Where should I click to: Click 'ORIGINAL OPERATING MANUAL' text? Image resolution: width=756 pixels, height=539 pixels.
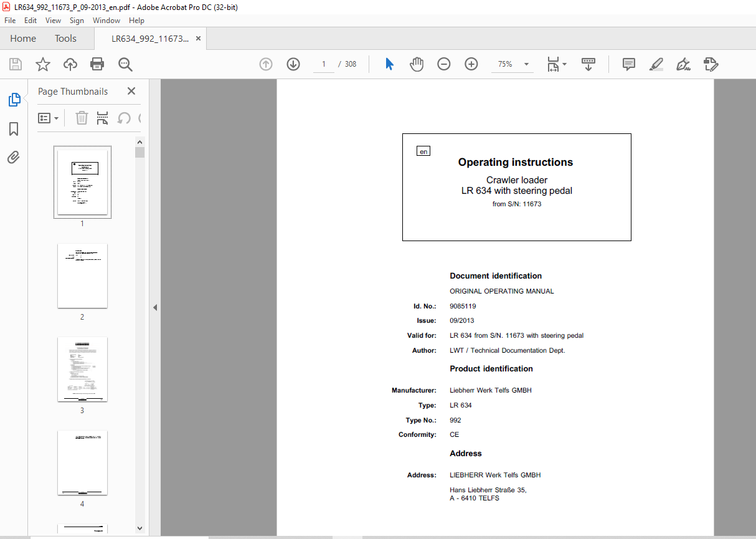point(502,291)
